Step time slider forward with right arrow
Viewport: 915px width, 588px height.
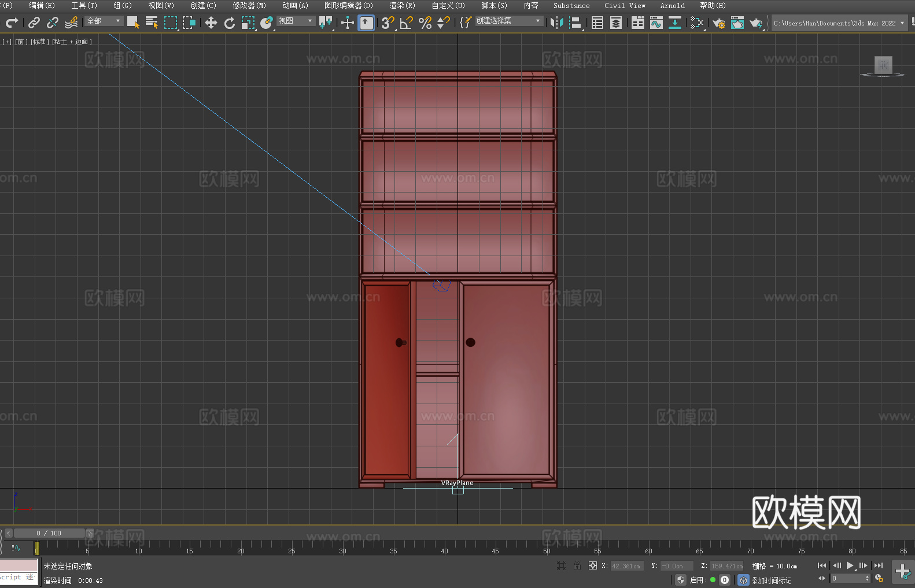(x=90, y=533)
